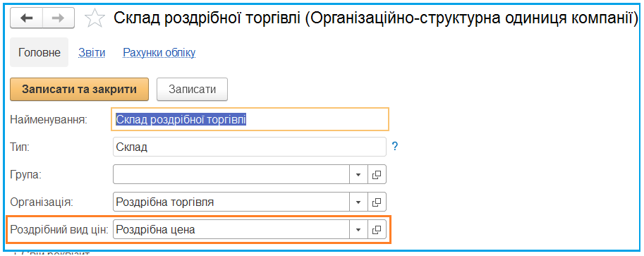Click the Тип field containing Склад

click(250, 147)
